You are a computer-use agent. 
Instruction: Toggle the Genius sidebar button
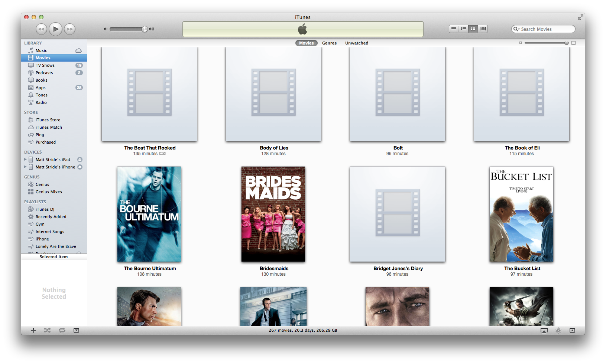click(x=572, y=330)
